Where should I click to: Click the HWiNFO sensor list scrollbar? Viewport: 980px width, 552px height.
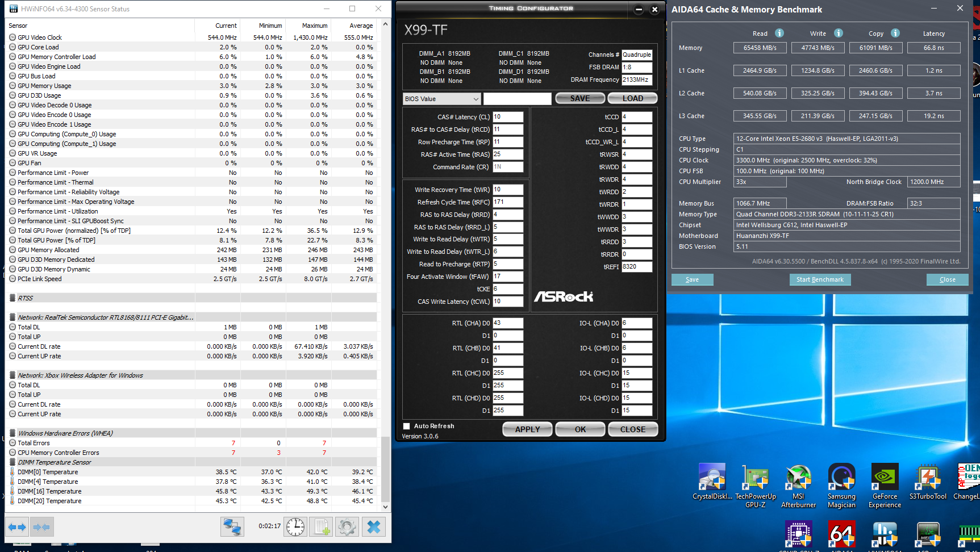tap(386, 469)
